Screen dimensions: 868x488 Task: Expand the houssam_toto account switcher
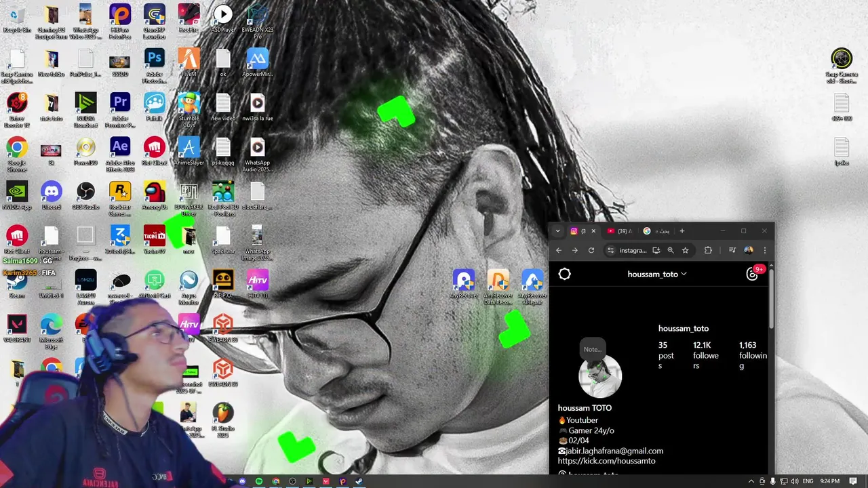click(x=657, y=274)
